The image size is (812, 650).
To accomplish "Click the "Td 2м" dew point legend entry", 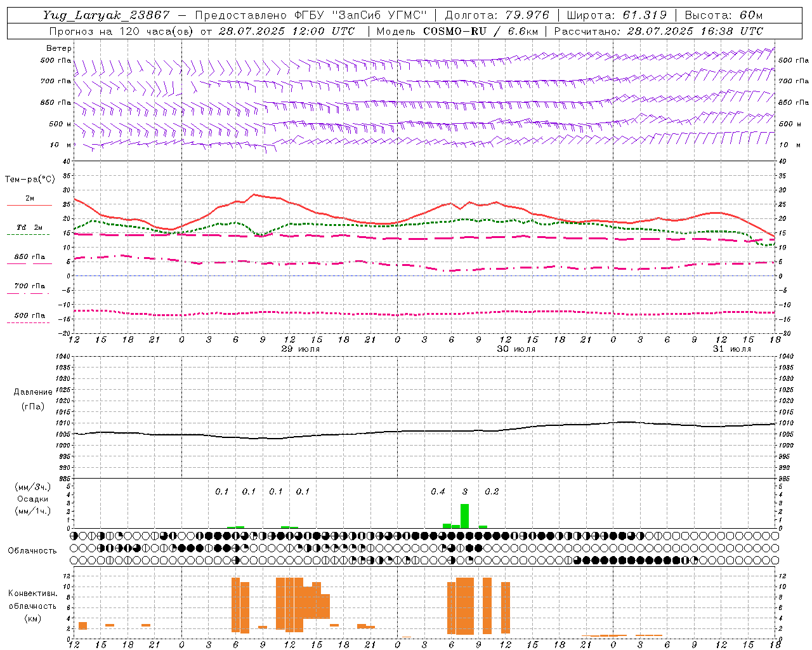I will pyautogui.click(x=29, y=227).
